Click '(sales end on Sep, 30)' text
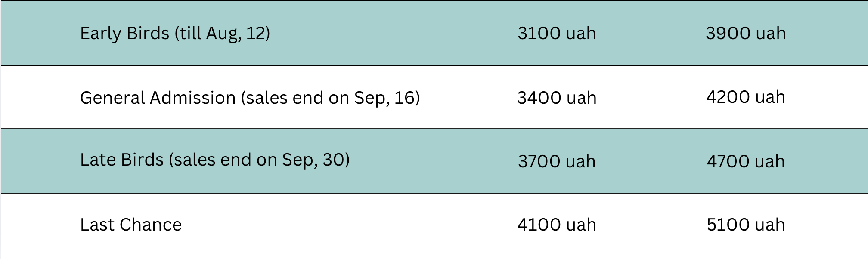The width and height of the screenshot is (868, 259). [259, 160]
